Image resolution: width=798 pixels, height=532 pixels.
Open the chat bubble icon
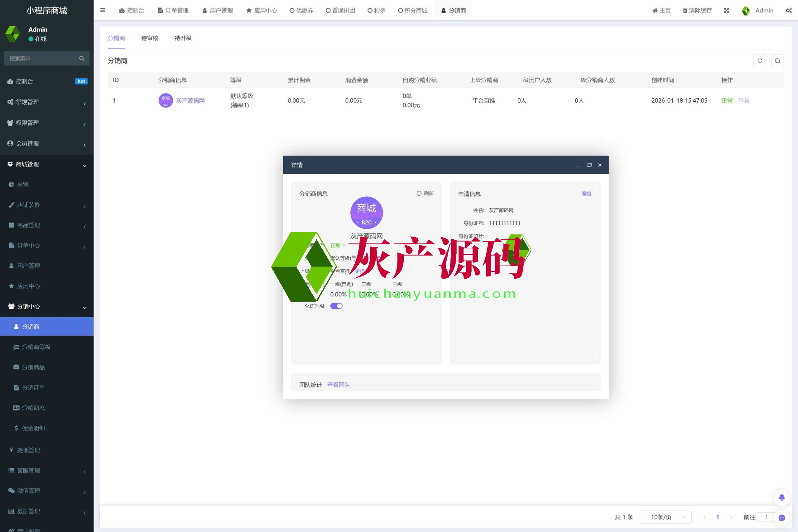point(781,517)
